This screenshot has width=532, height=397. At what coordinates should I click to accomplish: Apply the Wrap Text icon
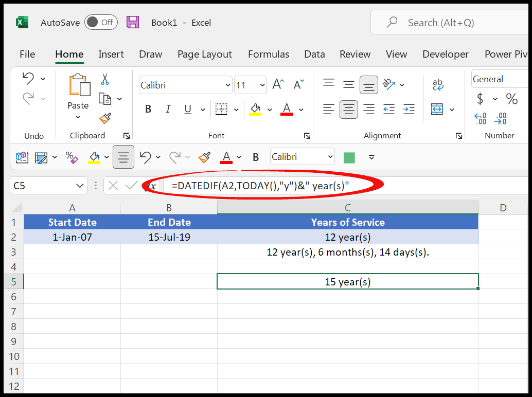[438, 83]
